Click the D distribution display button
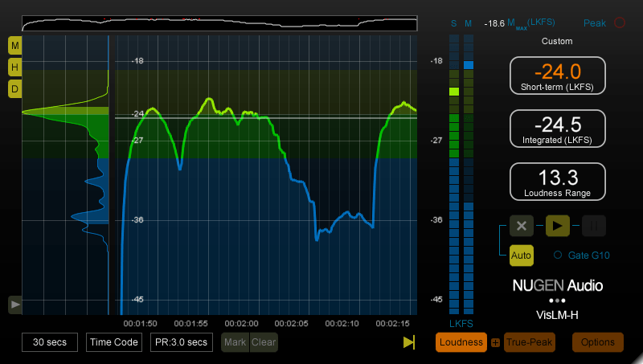 click(15, 89)
